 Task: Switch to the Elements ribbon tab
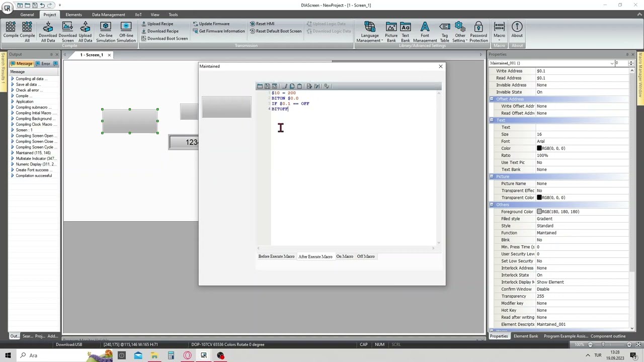tap(73, 15)
